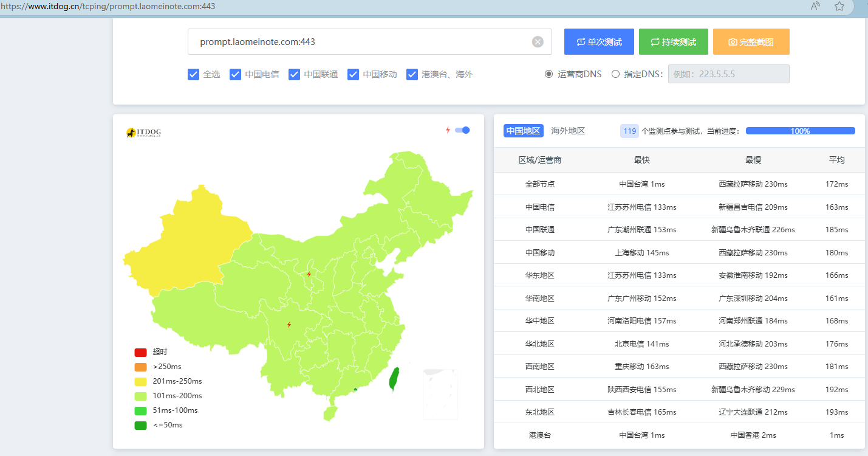868x456 pixels.
Task: Click the 单次测试 button
Action: coord(599,42)
